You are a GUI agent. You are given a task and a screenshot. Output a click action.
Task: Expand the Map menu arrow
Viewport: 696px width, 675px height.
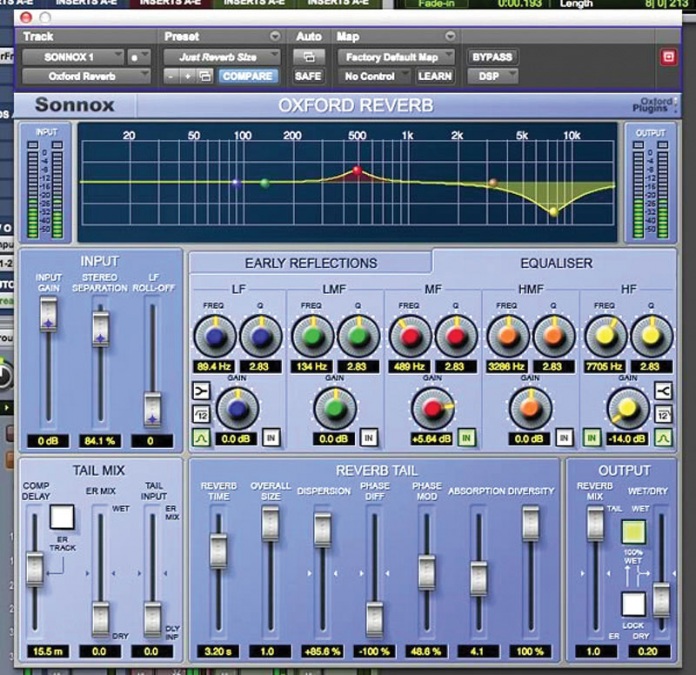click(x=450, y=36)
